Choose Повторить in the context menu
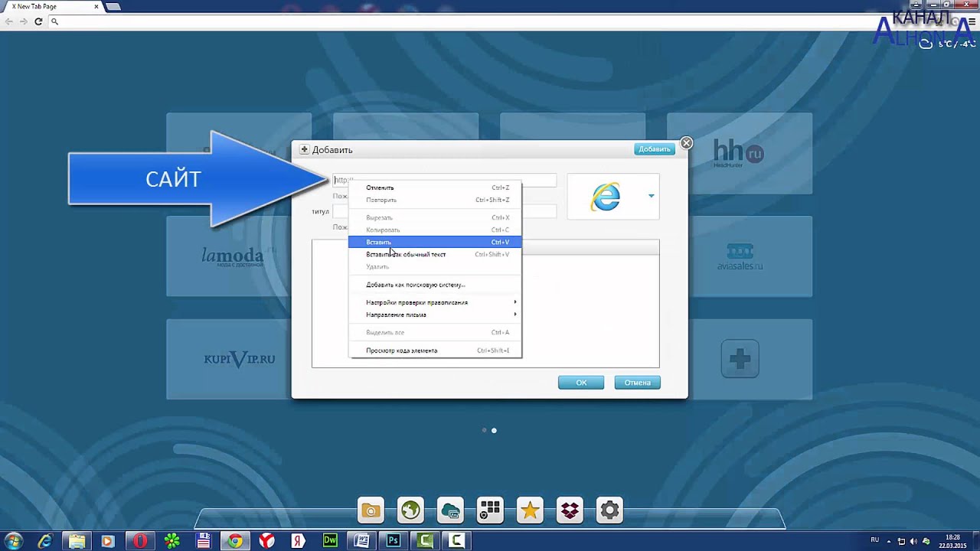980x551 pixels. 435,200
